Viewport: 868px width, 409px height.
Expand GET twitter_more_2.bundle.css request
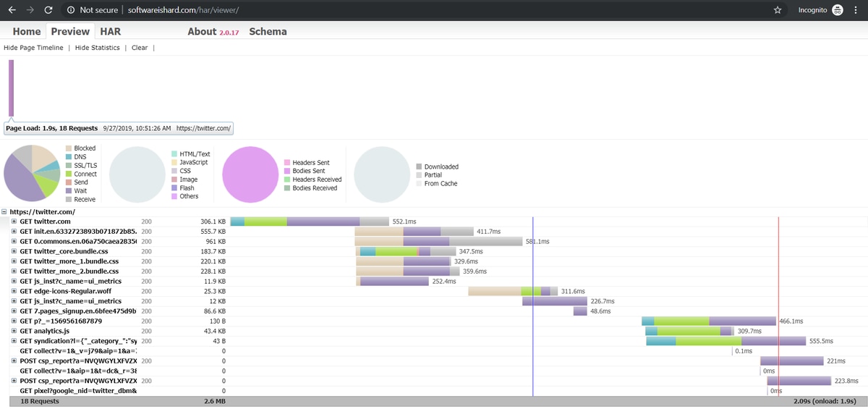[14, 271]
